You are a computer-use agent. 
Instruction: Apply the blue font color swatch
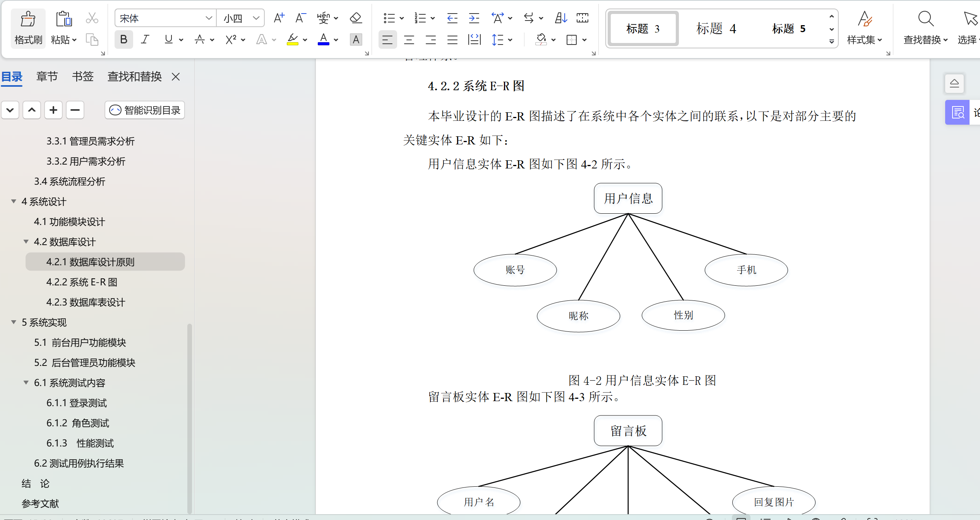click(324, 39)
